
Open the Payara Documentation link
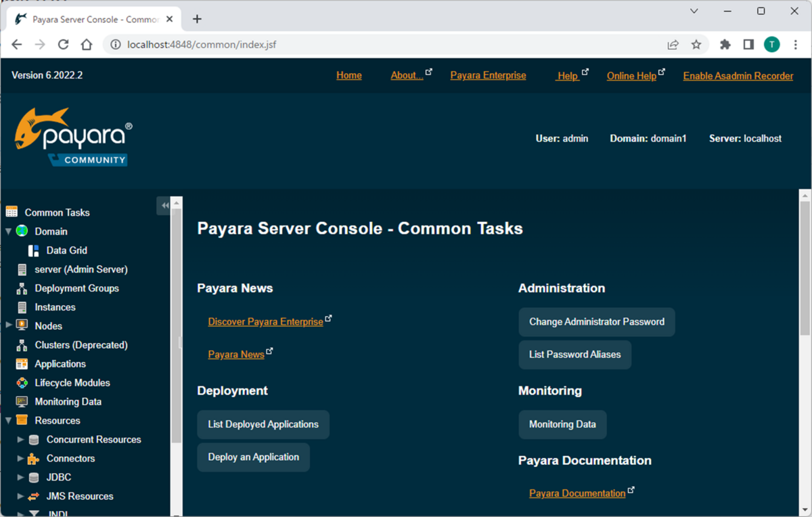pyautogui.click(x=577, y=493)
